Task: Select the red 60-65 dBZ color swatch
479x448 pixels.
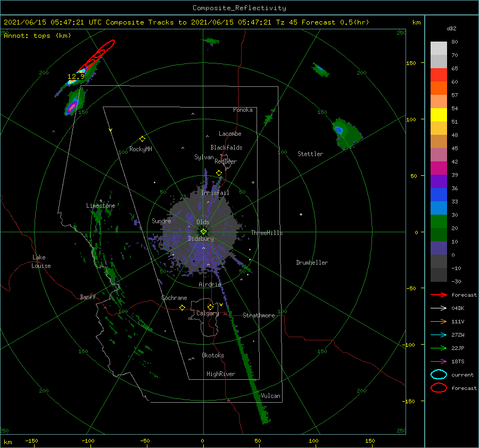Action: pos(439,75)
